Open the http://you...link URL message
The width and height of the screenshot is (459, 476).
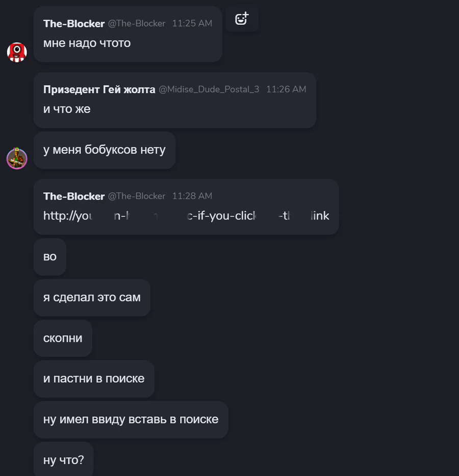coord(186,216)
